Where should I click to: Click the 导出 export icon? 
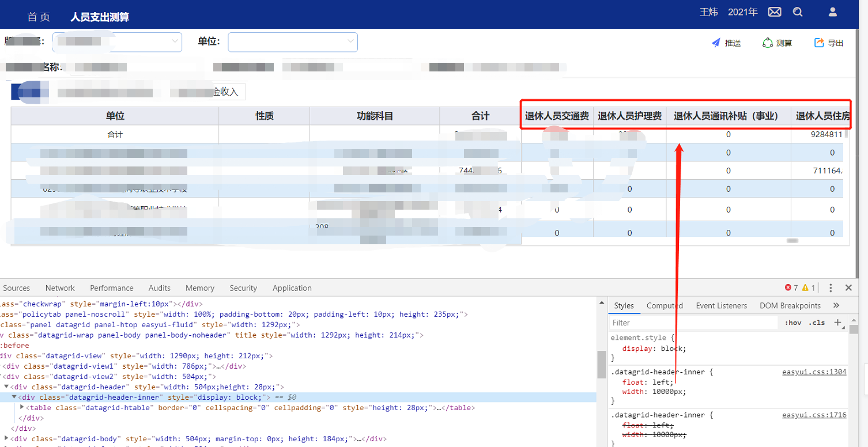(819, 43)
